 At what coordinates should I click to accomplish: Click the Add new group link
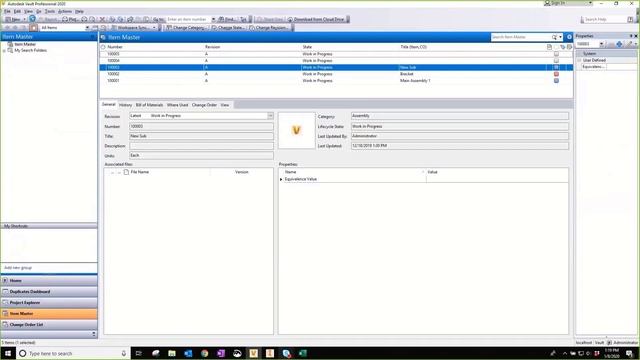coord(18,268)
